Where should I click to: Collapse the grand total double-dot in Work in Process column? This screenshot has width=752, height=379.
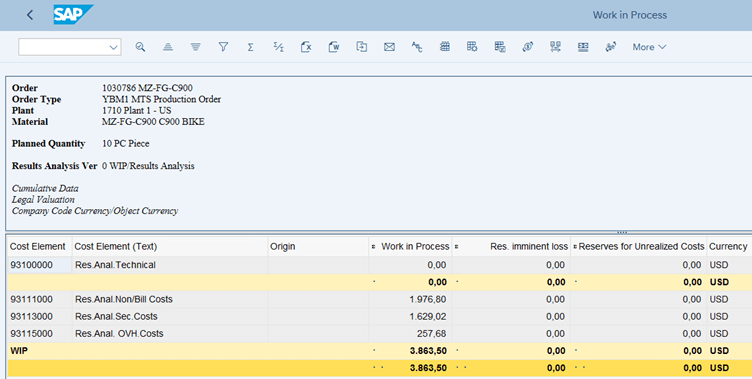(378, 367)
